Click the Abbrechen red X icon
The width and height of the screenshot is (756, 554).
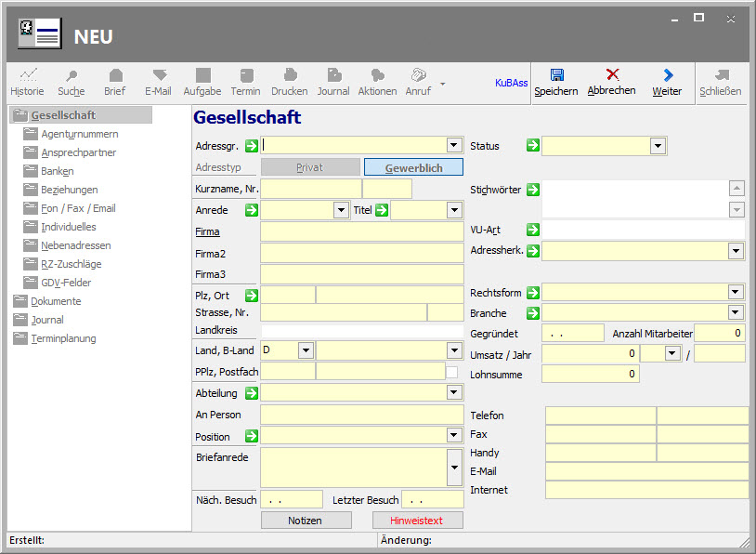611,75
